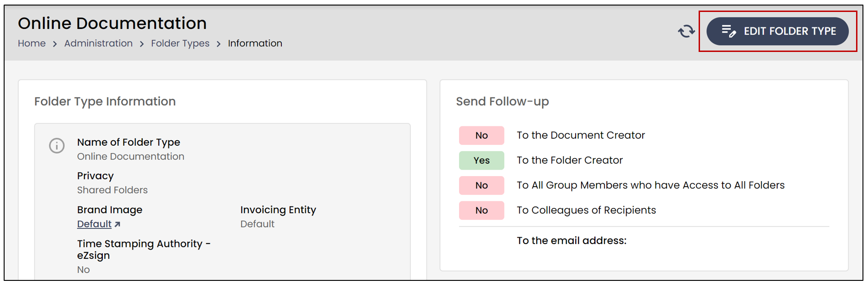Click the chevron after Folder Types breadcrumb
This screenshot has height=285, width=868.
click(x=218, y=44)
